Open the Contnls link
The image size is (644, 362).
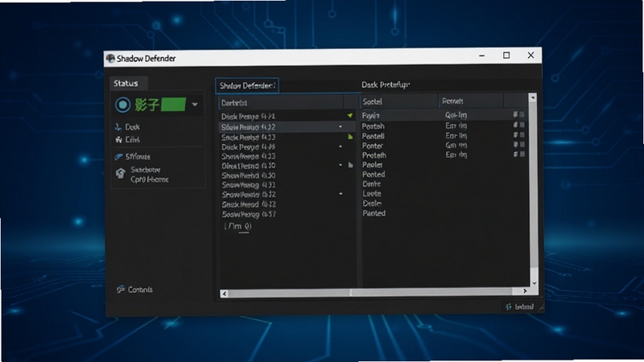click(x=140, y=290)
